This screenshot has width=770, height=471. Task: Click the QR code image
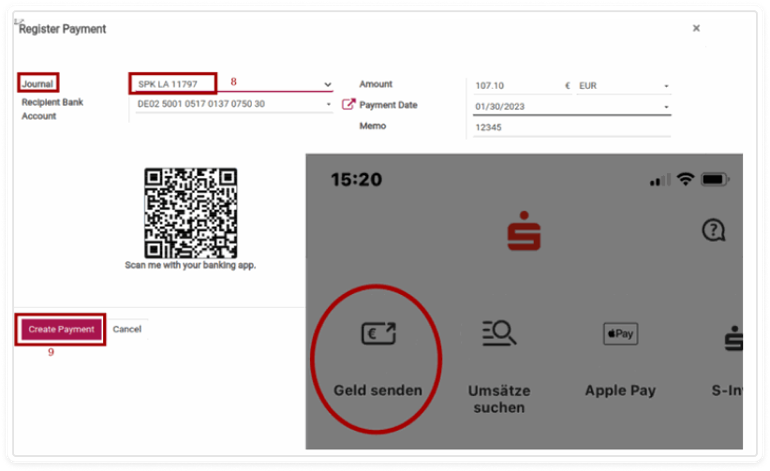tap(191, 213)
